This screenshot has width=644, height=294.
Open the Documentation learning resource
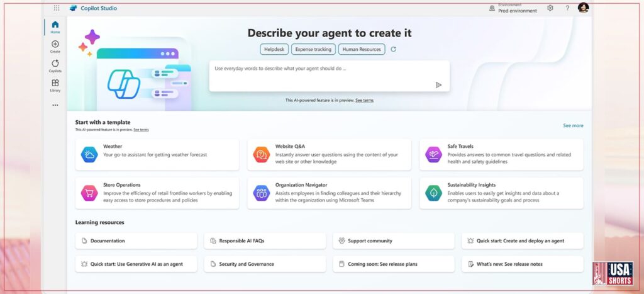pos(136,241)
